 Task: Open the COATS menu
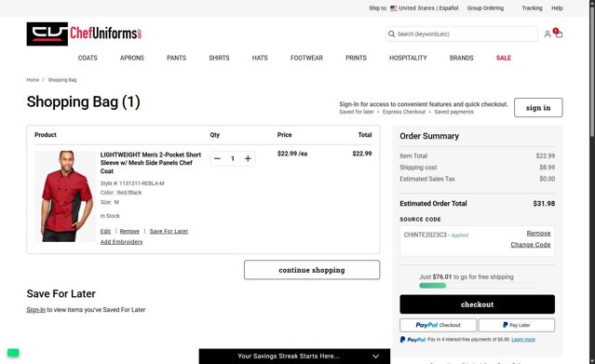click(88, 58)
